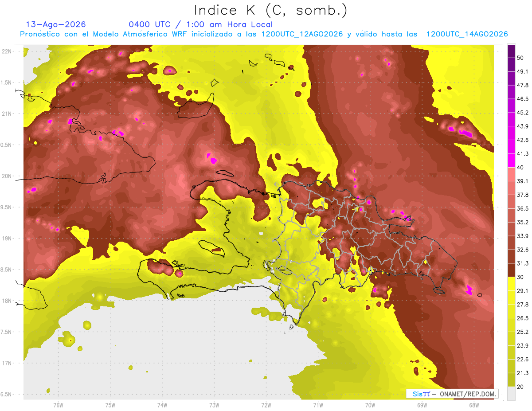This screenshot has height=411, width=532.
Task: Click the colorbar value "26.5"
Action: point(523,318)
